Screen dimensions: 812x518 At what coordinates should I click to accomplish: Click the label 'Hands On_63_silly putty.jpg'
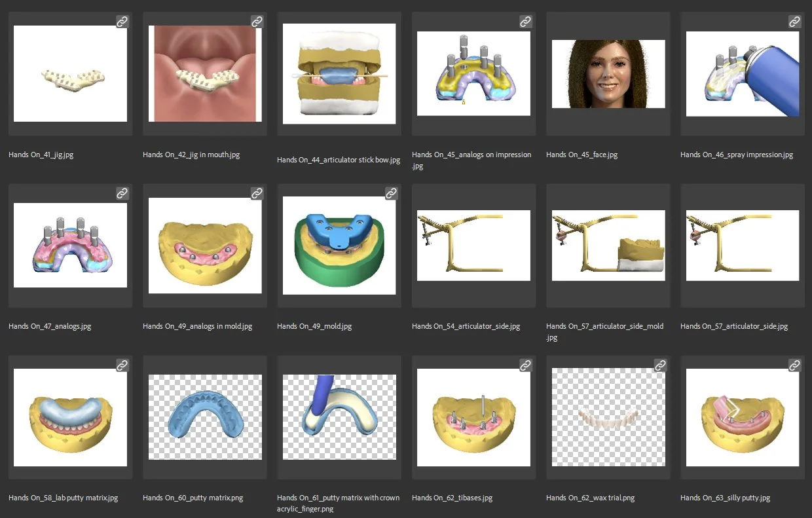(x=725, y=498)
